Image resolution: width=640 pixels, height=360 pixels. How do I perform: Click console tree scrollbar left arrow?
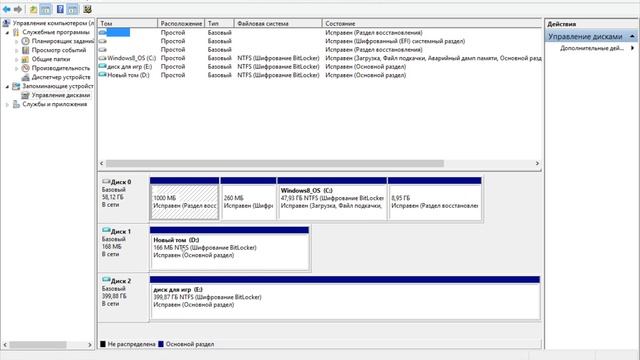[5, 345]
